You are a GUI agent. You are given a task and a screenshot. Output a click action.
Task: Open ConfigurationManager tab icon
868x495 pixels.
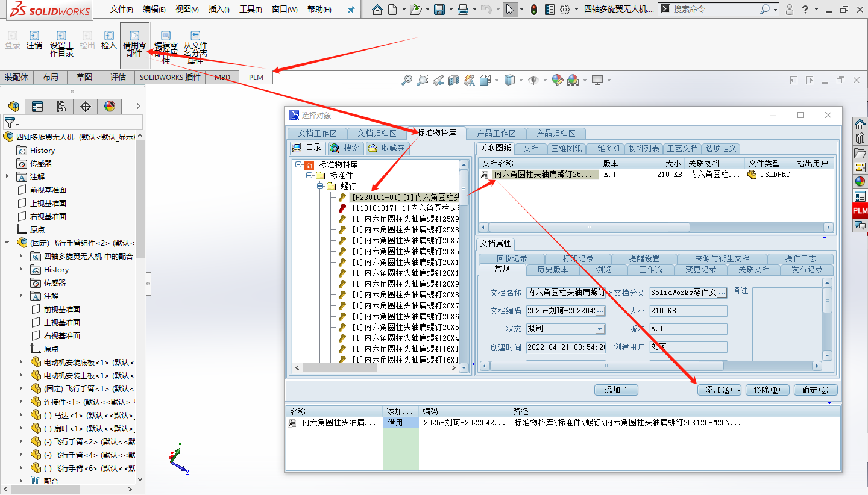tap(61, 107)
